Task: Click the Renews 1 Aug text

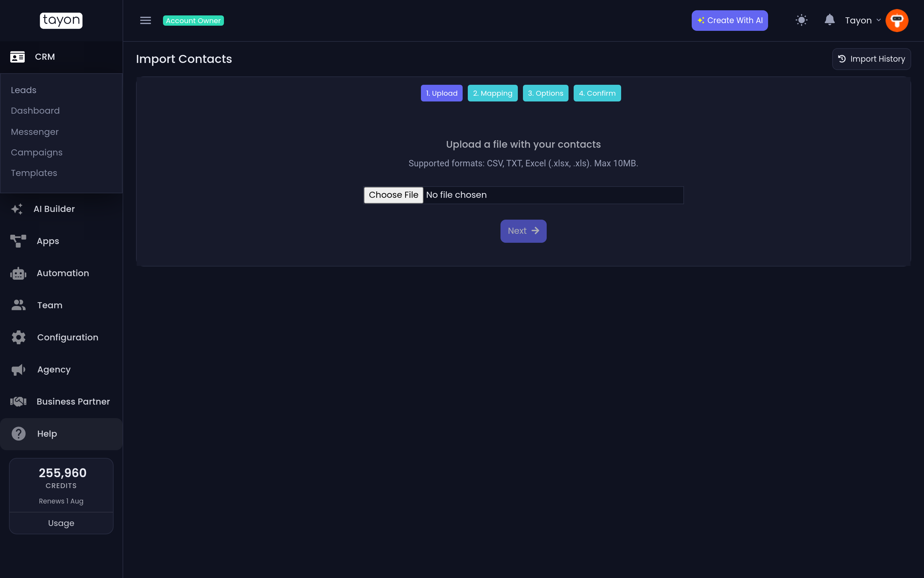Action: pos(61,501)
